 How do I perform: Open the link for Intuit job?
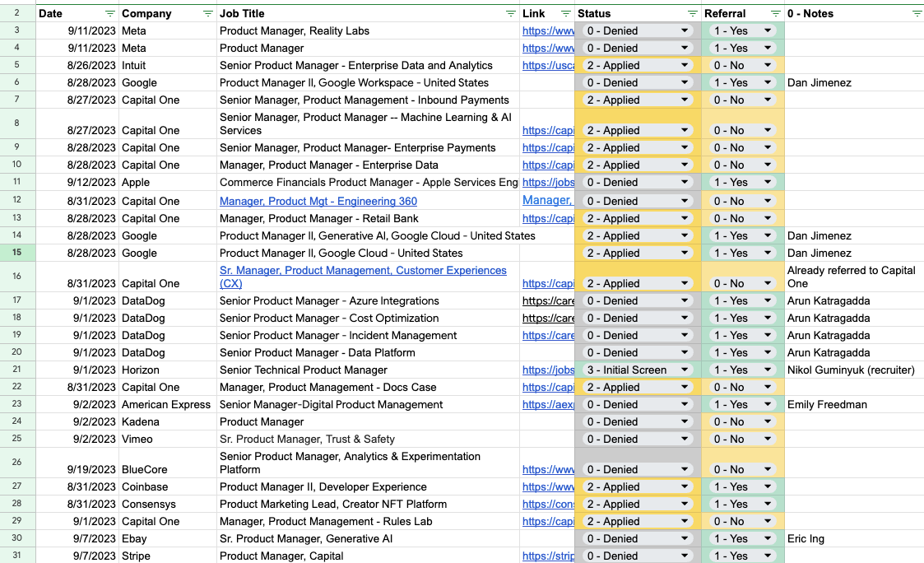(x=548, y=66)
